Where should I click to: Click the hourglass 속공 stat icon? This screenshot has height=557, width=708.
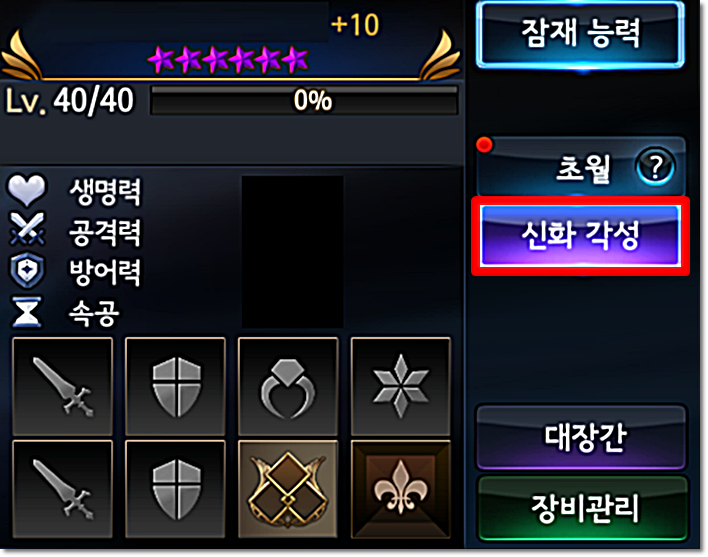click(x=27, y=311)
